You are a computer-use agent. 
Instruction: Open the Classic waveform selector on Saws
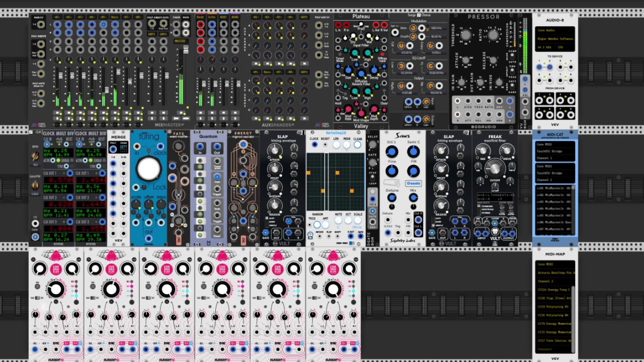(x=414, y=184)
